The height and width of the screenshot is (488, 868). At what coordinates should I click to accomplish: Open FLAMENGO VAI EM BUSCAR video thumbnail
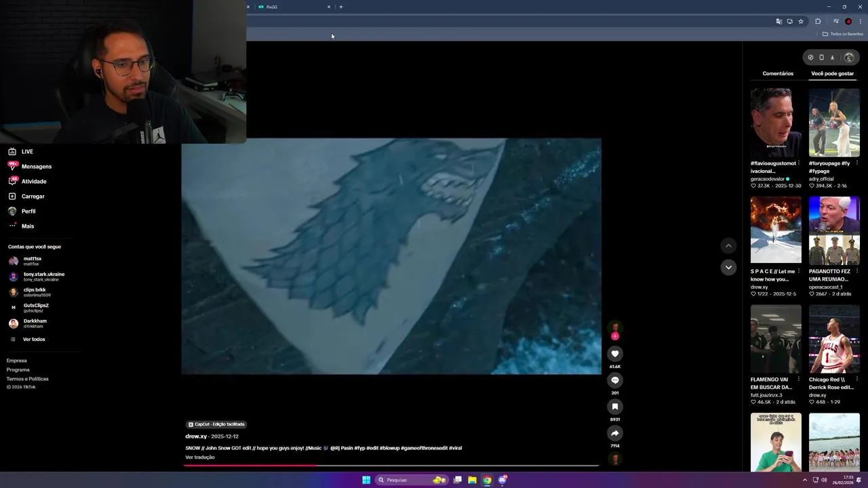pyautogui.click(x=776, y=339)
